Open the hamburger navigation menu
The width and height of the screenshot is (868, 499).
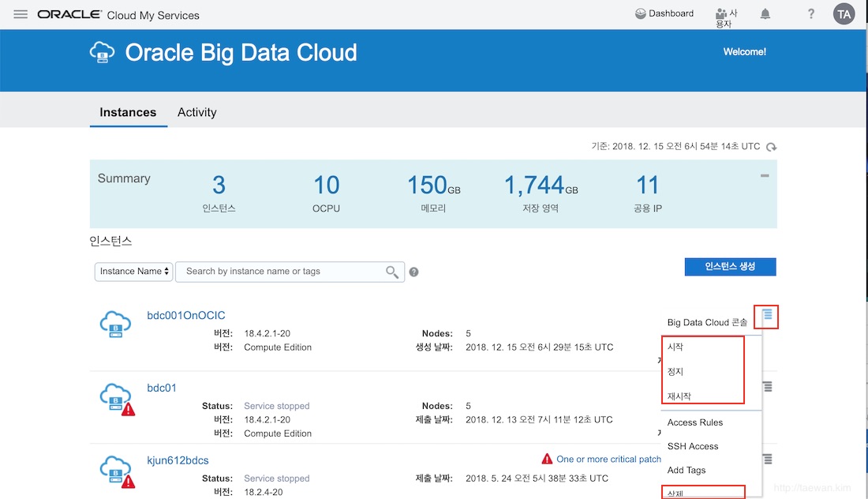tap(21, 14)
